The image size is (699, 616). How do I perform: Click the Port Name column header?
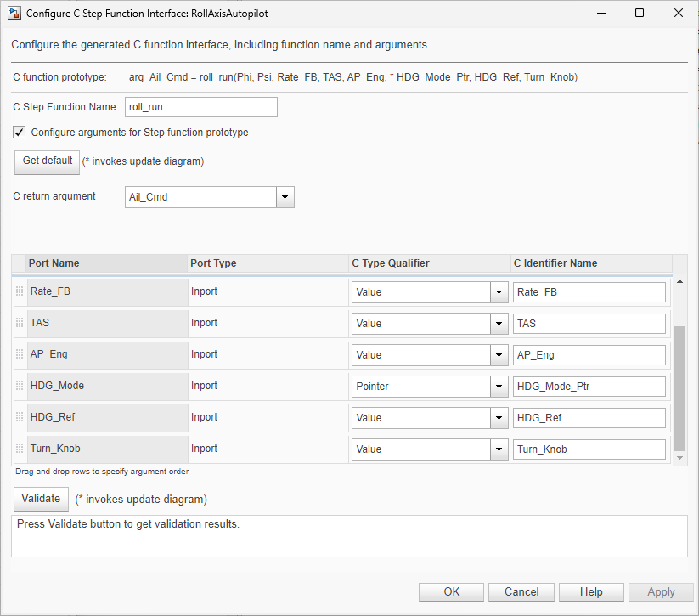(54, 263)
